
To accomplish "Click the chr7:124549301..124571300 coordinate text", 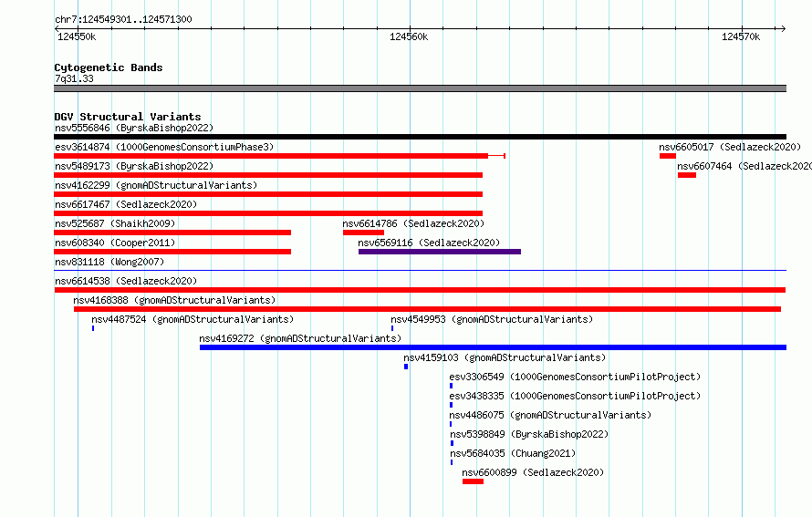I will (x=123, y=19).
